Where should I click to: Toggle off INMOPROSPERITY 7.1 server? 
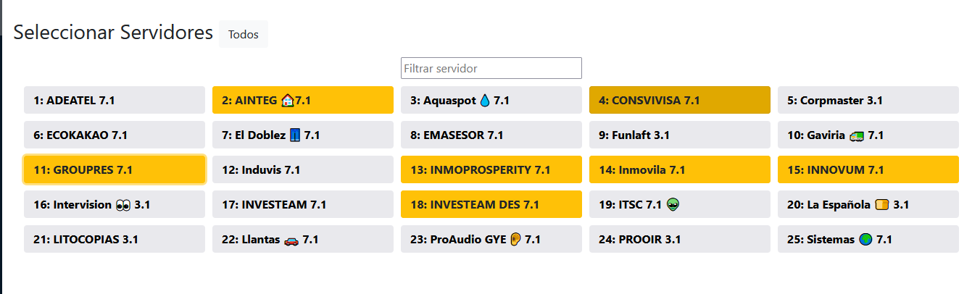[x=491, y=170]
